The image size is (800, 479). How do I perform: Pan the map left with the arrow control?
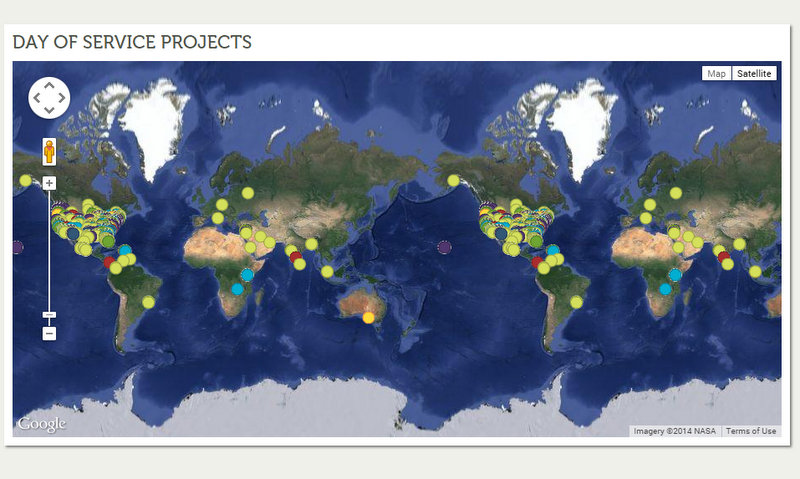coord(37,97)
